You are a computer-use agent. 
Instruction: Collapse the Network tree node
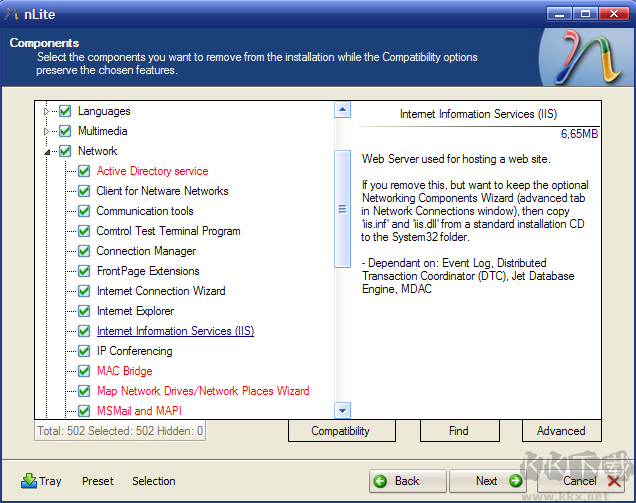pos(47,152)
